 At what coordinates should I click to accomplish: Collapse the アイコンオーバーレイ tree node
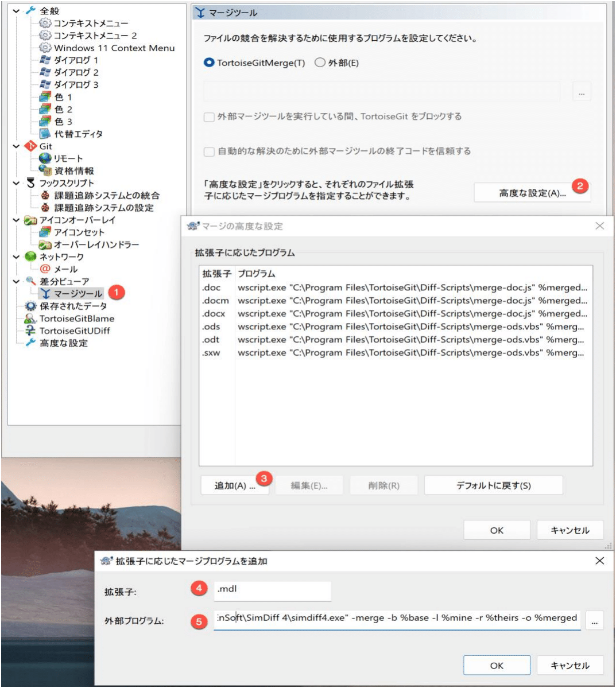click(16, 220)
